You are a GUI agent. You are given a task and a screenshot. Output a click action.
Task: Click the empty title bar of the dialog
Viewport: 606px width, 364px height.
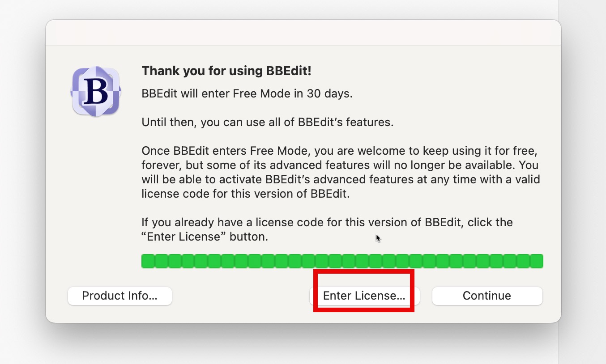303,32
